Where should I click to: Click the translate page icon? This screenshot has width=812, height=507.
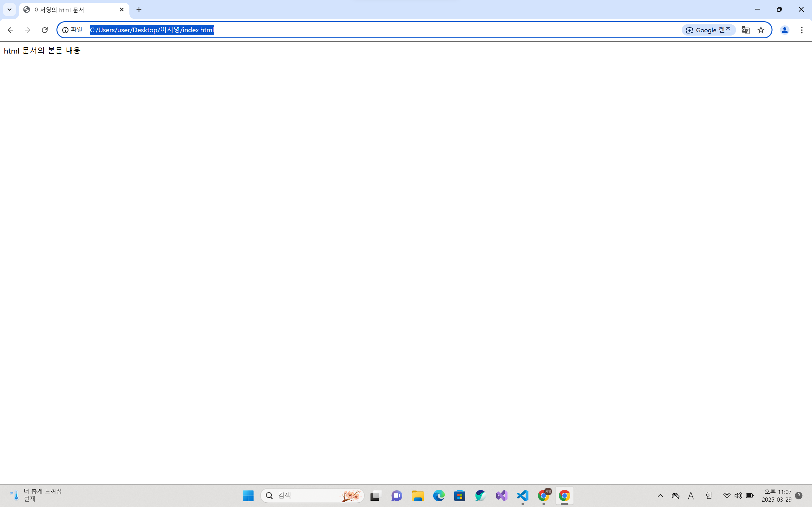pyautogui.click(x=745, y=30)
